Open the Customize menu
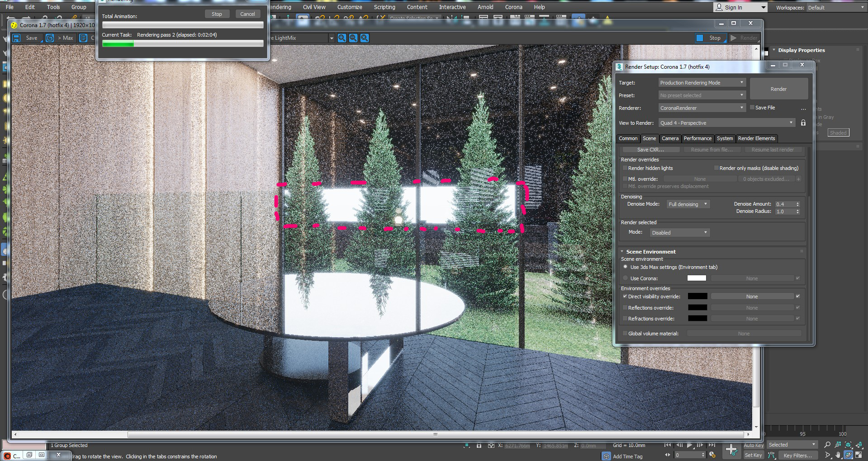 tap(350, 7)
